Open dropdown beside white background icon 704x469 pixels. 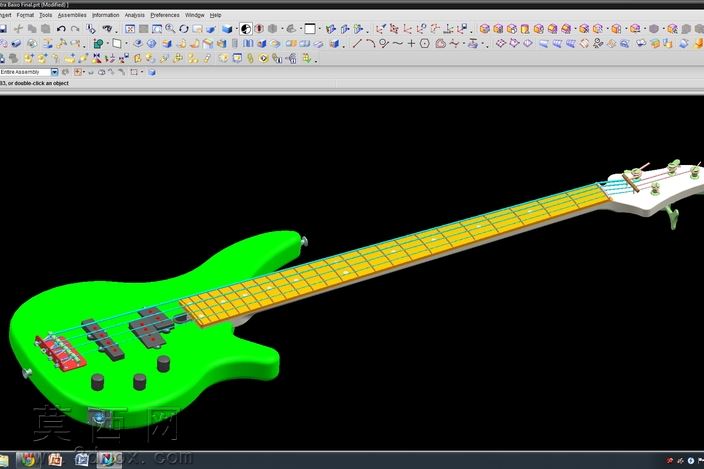point(319,29)
